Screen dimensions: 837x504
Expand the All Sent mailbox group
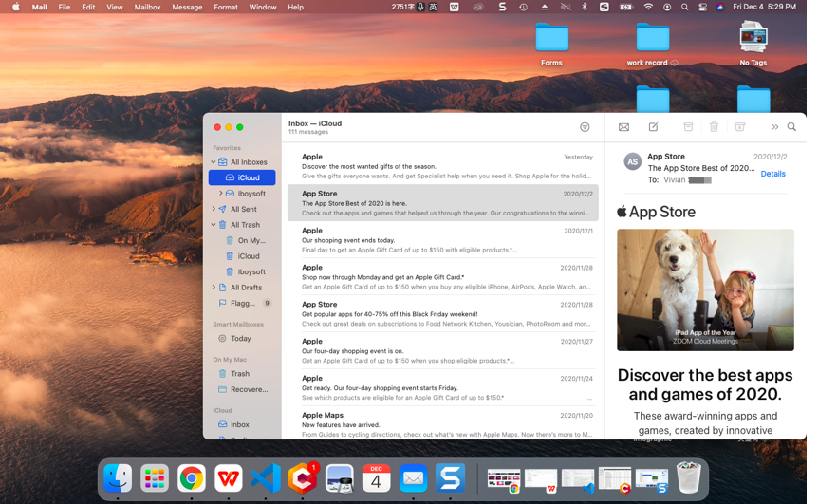pos(214,209)
